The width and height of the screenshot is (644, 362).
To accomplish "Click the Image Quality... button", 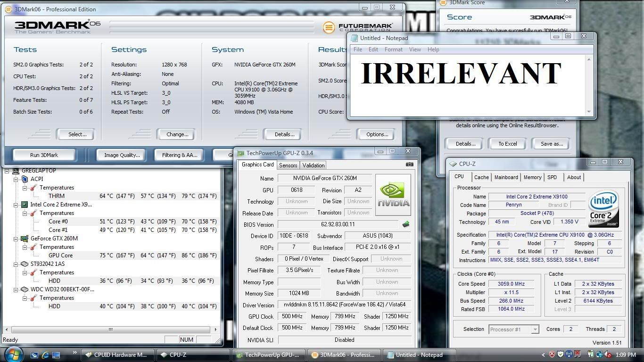I will point(122,155).
